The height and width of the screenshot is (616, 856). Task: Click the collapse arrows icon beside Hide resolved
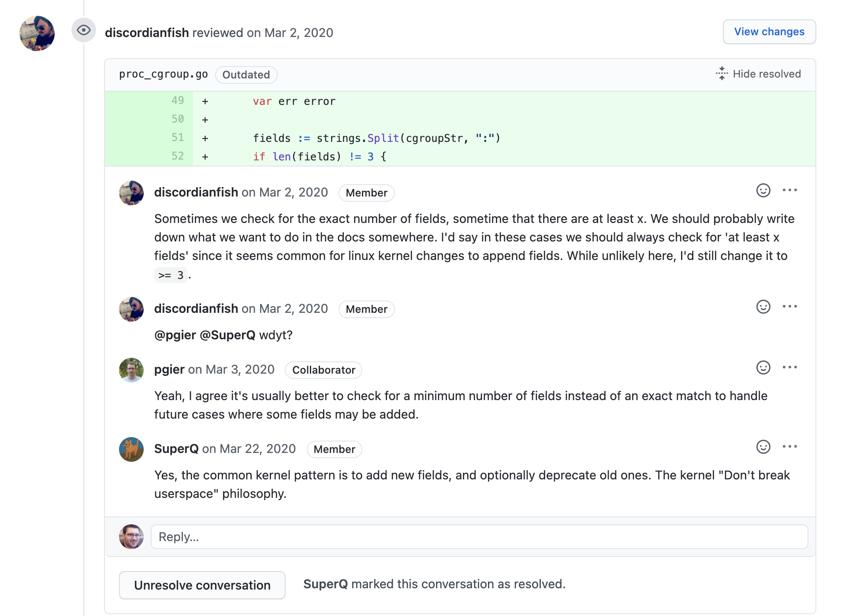[722, 74]
